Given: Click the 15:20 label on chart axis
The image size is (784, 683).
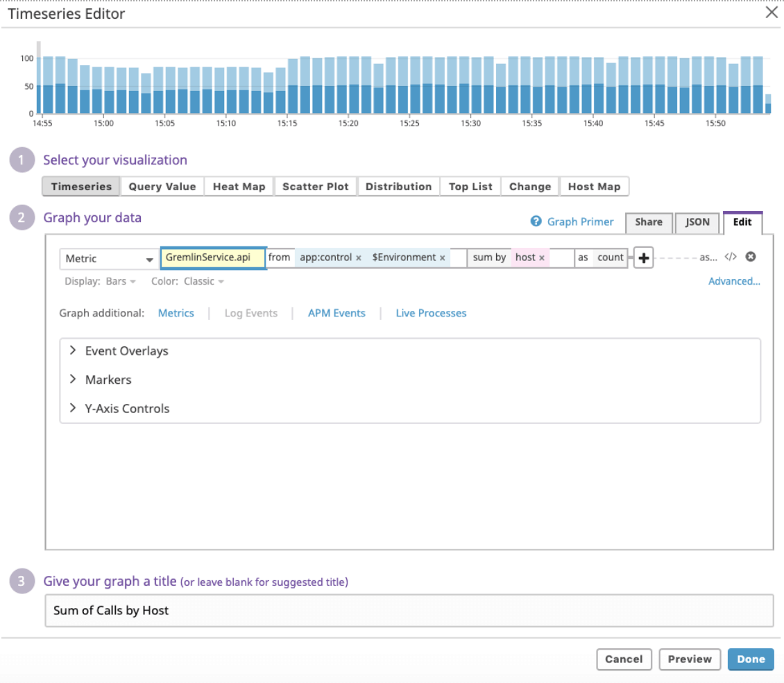Looking at the screenshot, I should 348,124.
